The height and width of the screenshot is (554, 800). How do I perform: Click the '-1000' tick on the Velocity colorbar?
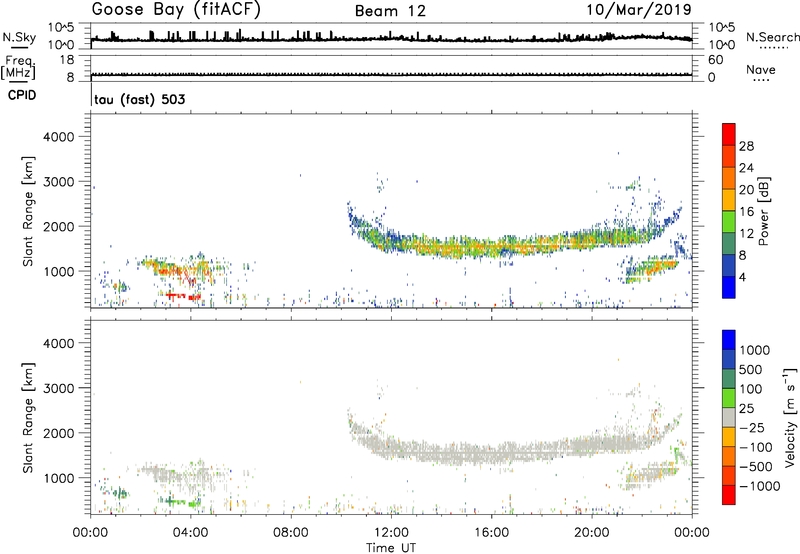(x=759, y=486)
